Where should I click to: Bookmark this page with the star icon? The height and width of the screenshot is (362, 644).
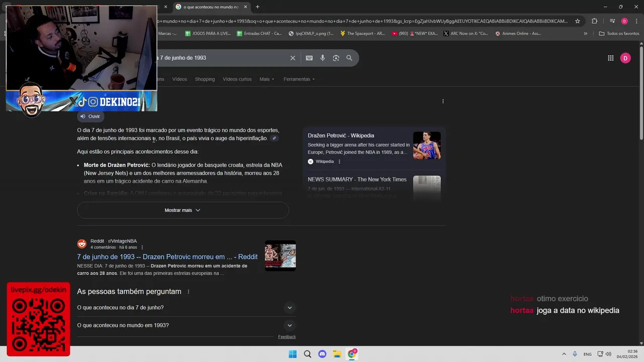point(578,21)
